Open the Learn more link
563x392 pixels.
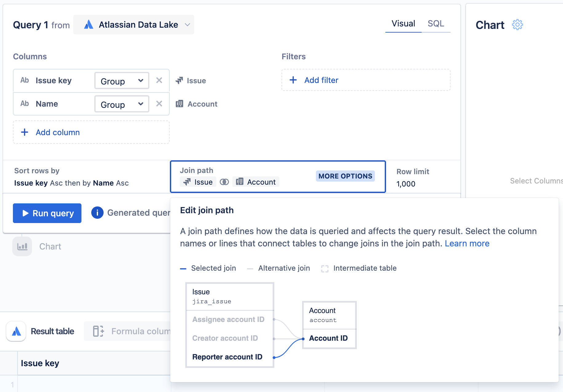pyautogui.click(x=467, y=244)
